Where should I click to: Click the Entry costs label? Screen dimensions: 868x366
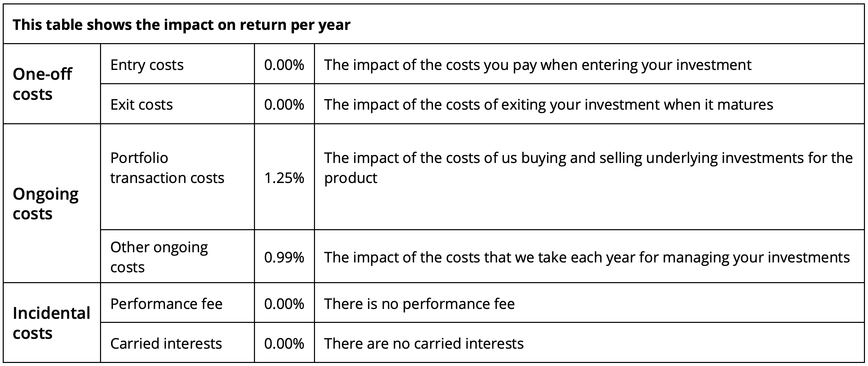point(147,65)
